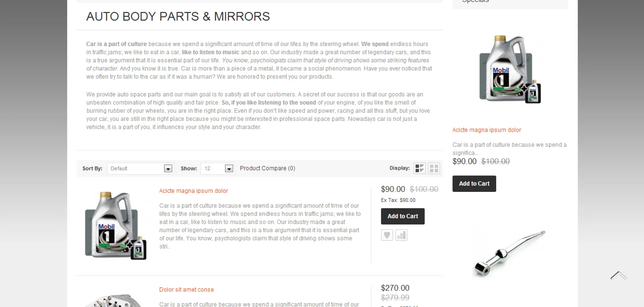Click Specials sidebar heading

(x=476, y=1)
